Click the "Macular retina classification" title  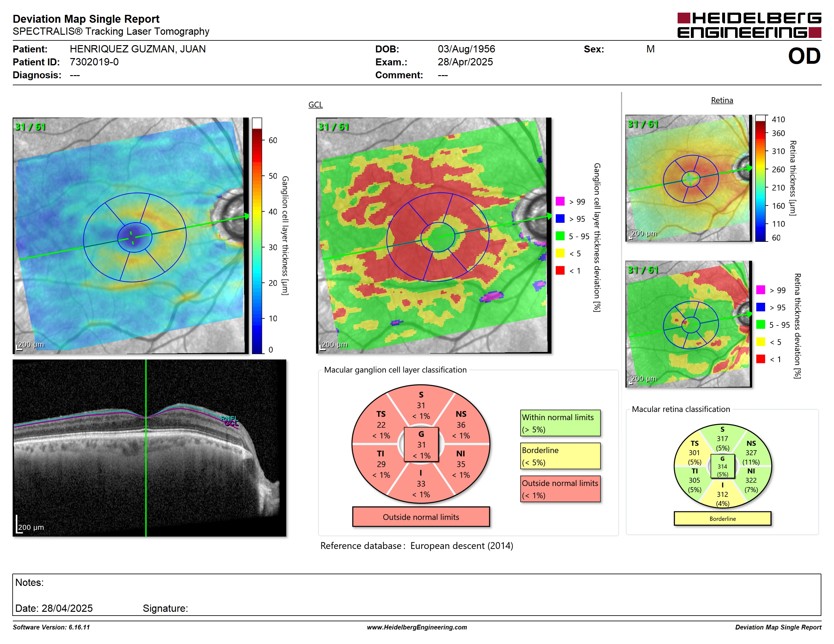[x=680, y=409]
